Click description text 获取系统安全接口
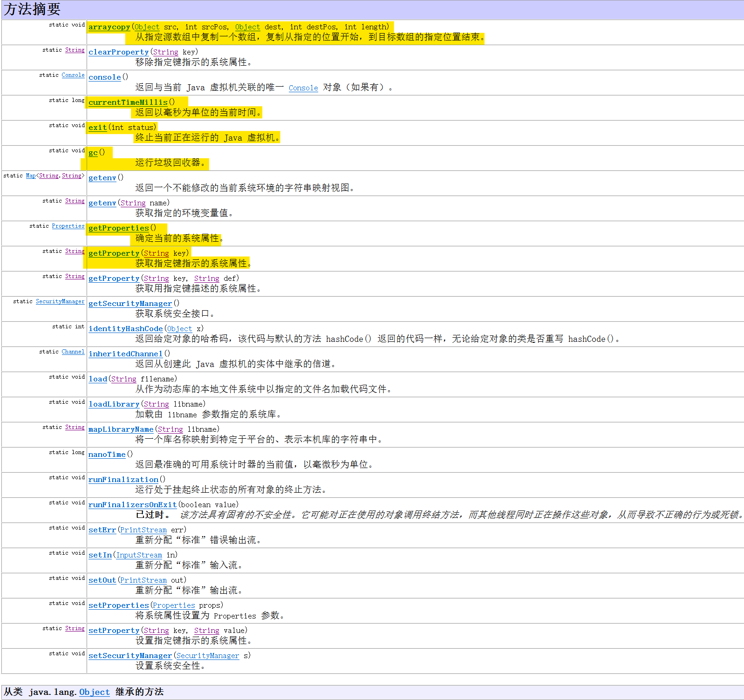 (x=175, y=313)
